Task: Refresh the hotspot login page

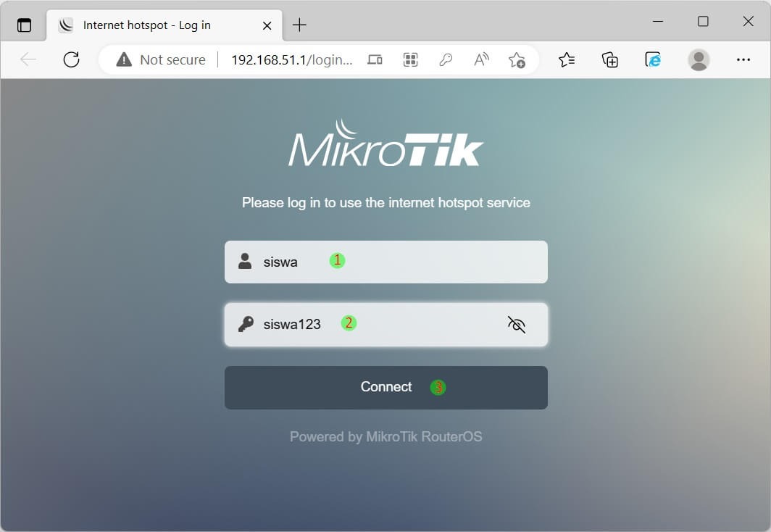Action: coord(71,59)
